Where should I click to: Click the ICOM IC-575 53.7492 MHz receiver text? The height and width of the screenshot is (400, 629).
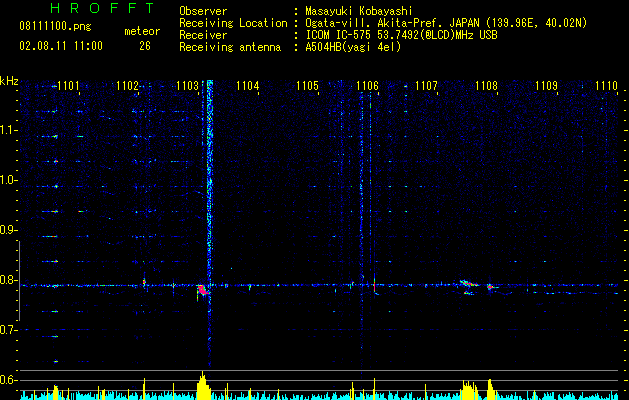401,35
